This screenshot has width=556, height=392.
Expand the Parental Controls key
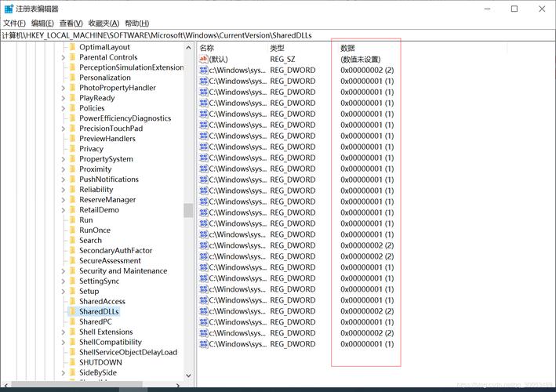(63, 57)
